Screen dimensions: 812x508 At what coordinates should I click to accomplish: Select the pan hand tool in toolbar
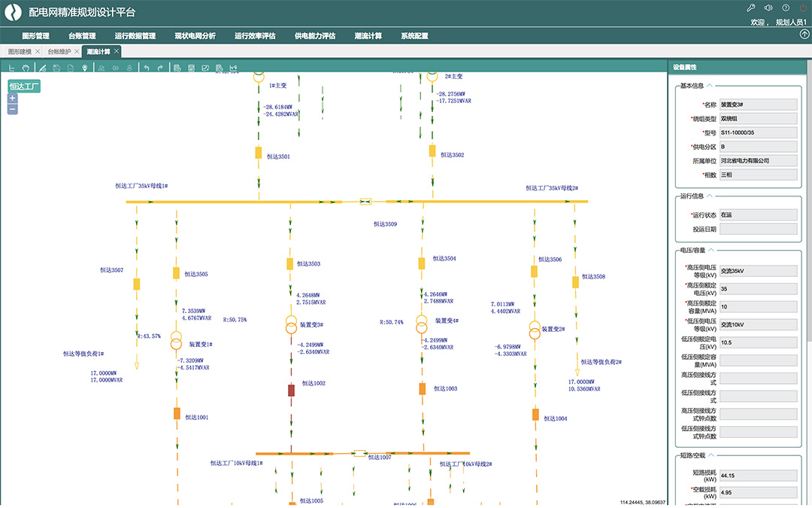26,68
